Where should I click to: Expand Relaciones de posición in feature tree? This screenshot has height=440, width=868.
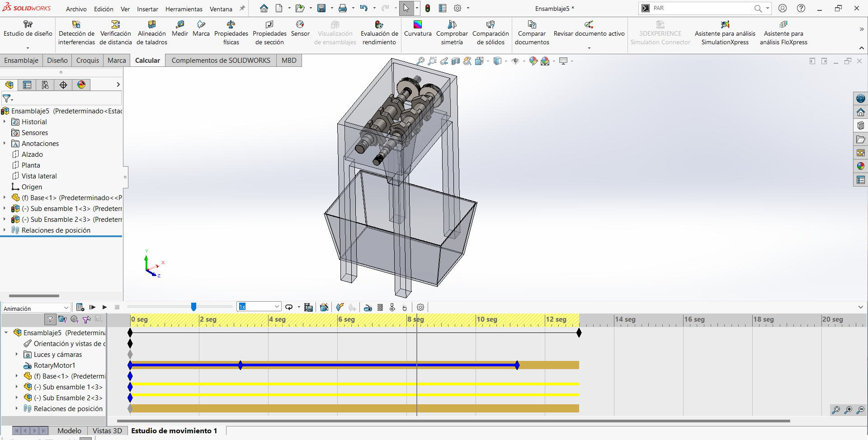5,230
